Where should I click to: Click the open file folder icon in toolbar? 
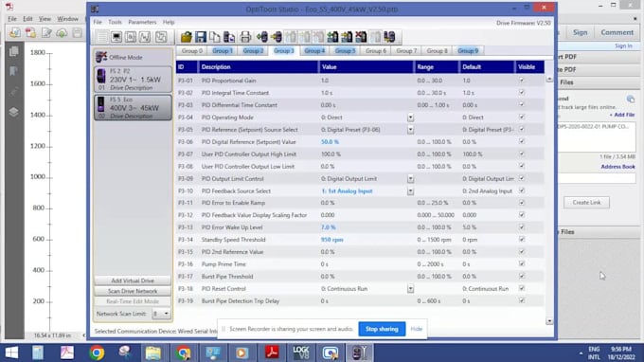(186, 37)
